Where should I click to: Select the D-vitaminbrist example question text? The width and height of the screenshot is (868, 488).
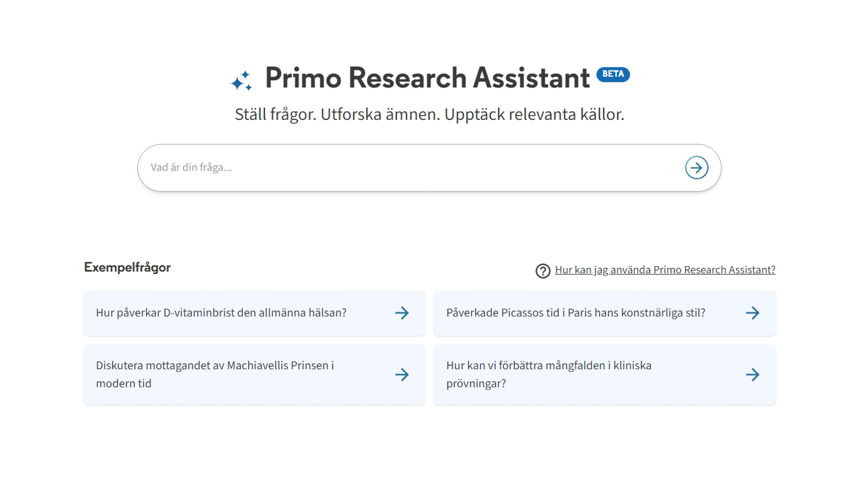221,313
